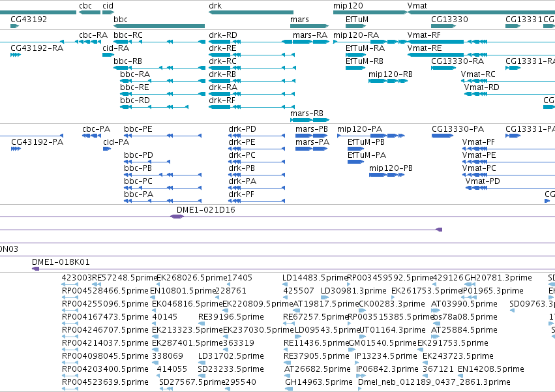The width and height of the screenshot is (555, 392).
Task: Click the bbc gene span bar
Action: pos(159,26)
